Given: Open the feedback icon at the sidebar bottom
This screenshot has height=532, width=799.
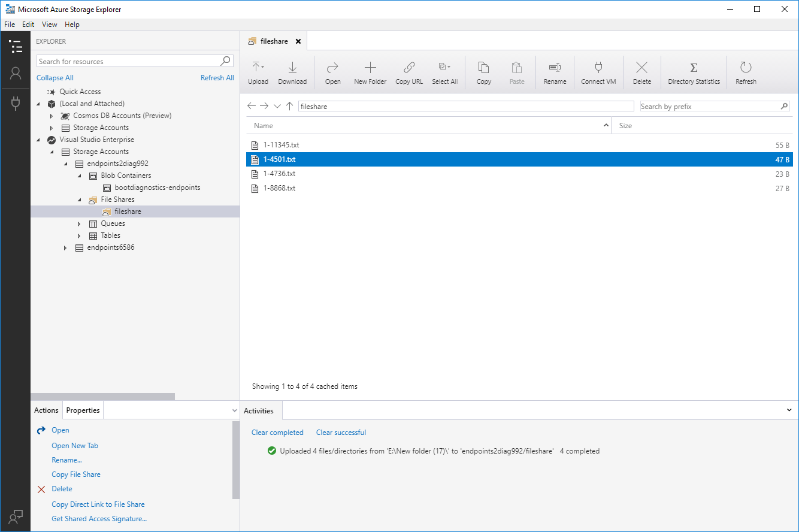Looking at the screenshot, I should click(x=16, y=516).
